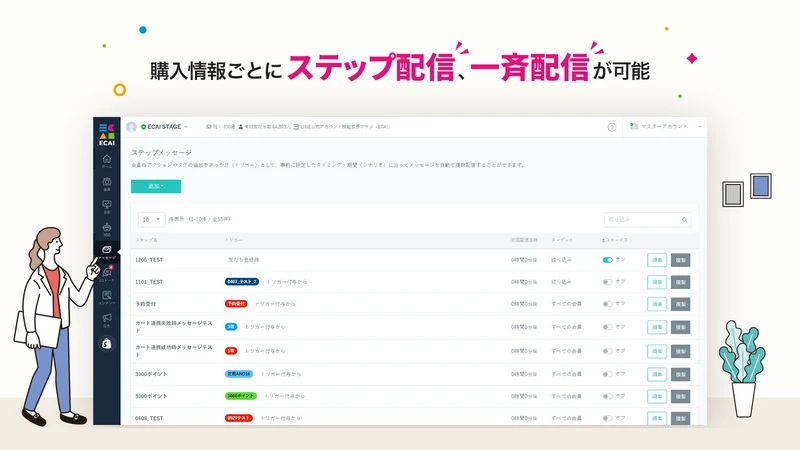
Task: Open the Members (会員) sidebar icon
Action: (x=107, y=184)
